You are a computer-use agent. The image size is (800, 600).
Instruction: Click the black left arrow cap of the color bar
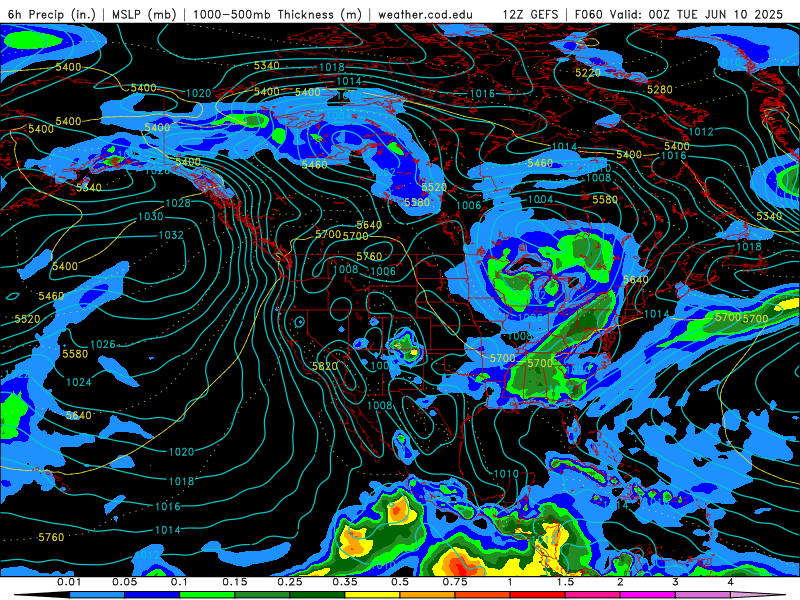(x=42, y=595)
